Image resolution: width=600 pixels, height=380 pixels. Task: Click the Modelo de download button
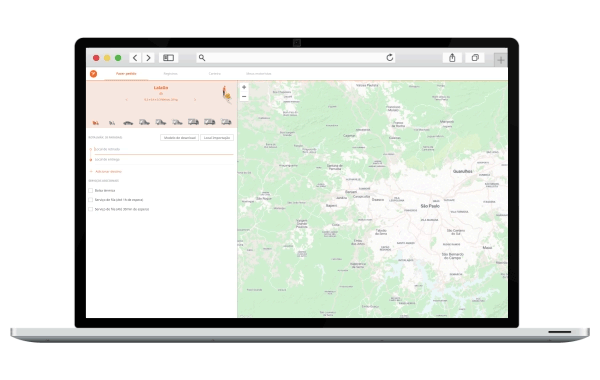[179, 137]
